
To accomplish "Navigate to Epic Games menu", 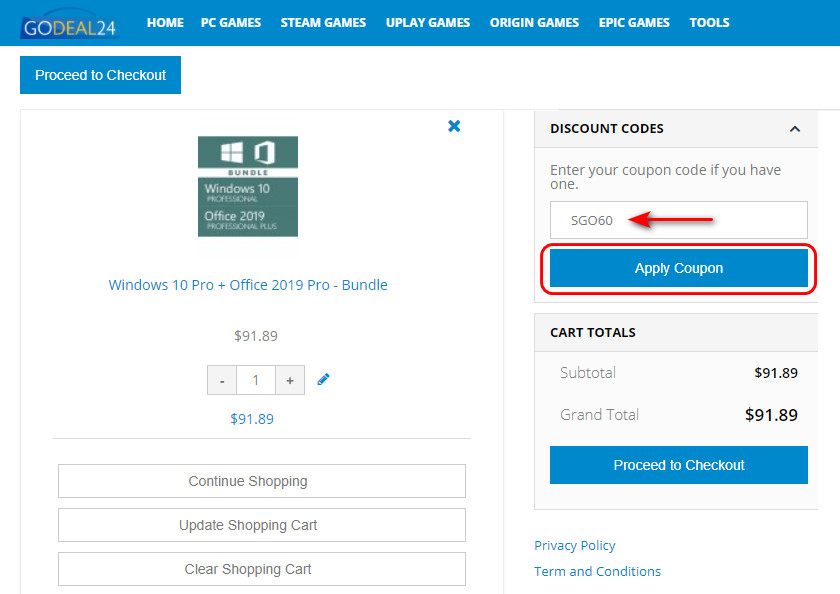I will tap(634, 22).
